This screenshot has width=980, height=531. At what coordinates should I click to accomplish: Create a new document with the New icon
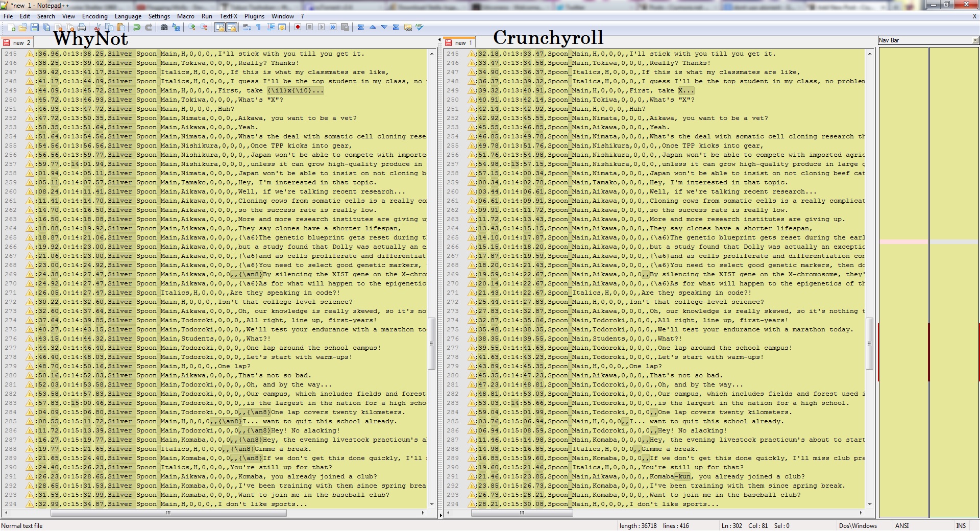pyautogui.click(x=11, y=27)
